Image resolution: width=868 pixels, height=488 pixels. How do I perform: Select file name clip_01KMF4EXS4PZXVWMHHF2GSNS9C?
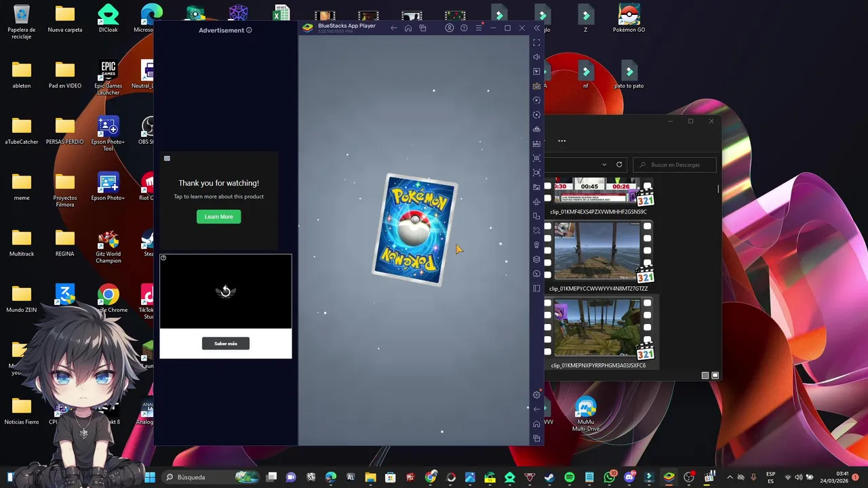tap(599, 211)
